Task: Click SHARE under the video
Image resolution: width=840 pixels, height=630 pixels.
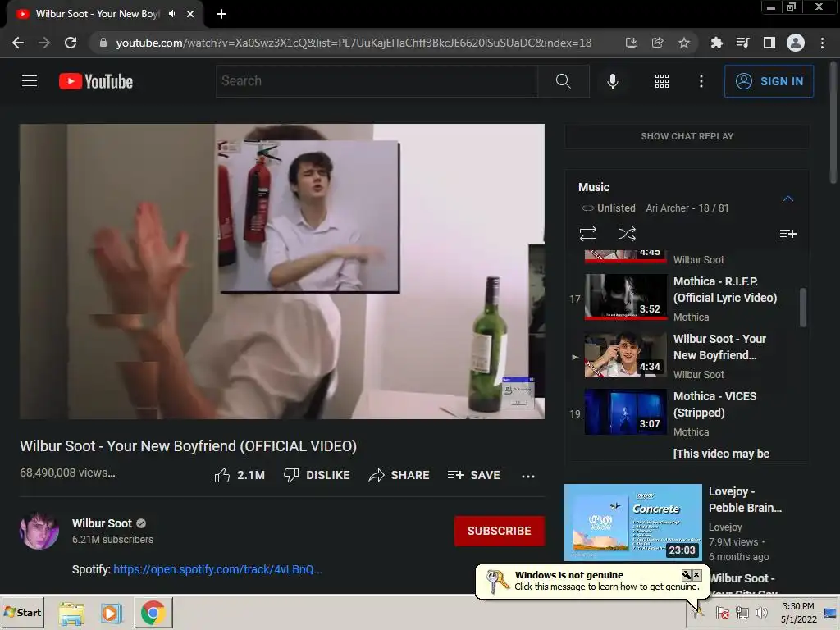Action: (399, 475)
